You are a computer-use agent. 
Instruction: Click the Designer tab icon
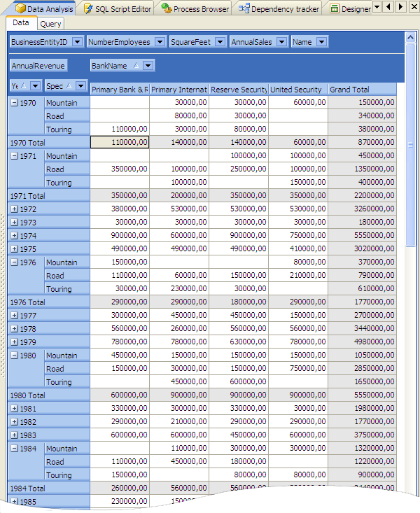click(335, 9)
